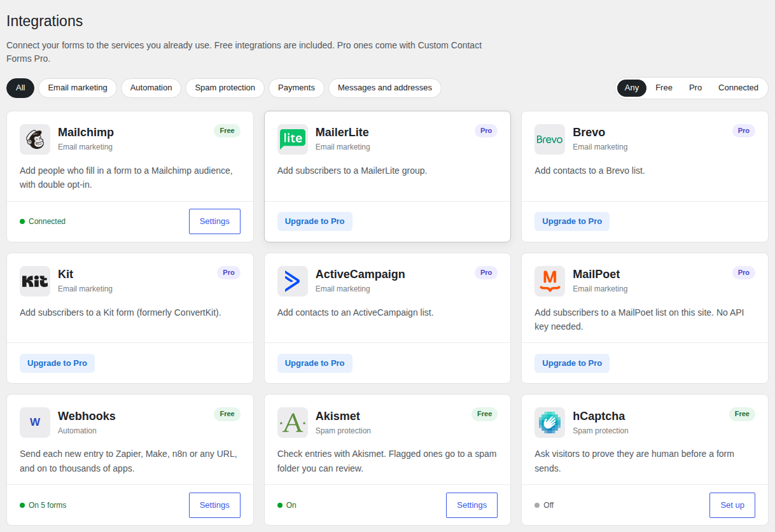Click the Free badge on Akismet
775x532 pixels.
484,414
